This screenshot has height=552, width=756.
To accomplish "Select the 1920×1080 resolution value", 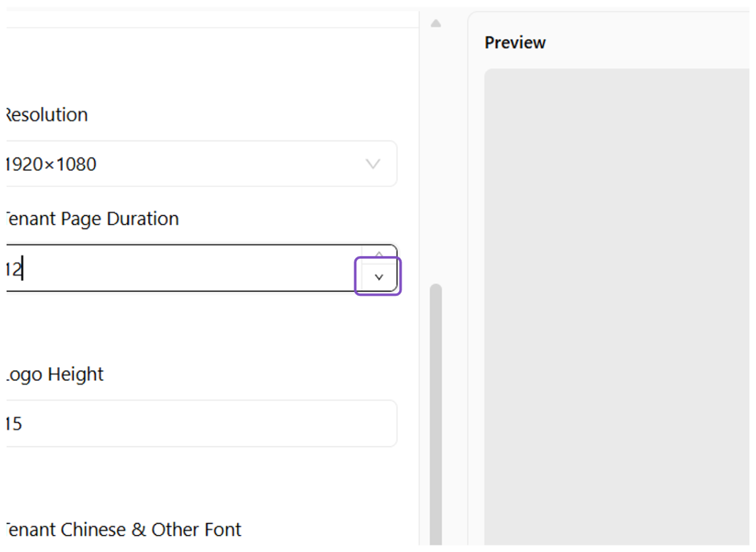I will click(51, 164).
